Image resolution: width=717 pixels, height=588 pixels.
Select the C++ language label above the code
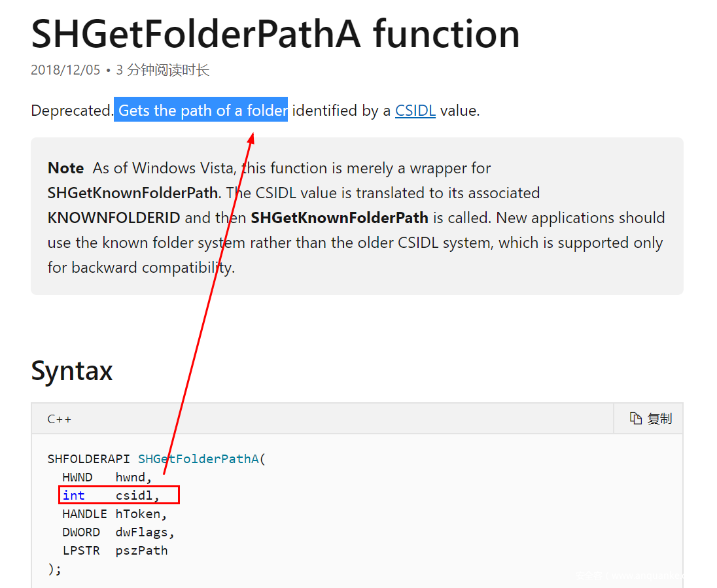[x=60, y=419]
